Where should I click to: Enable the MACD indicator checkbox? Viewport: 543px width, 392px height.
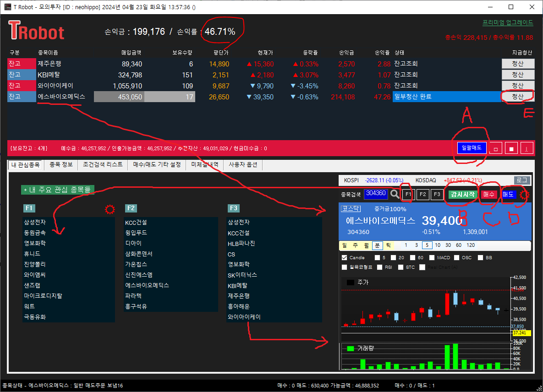[x=432, y=258]
